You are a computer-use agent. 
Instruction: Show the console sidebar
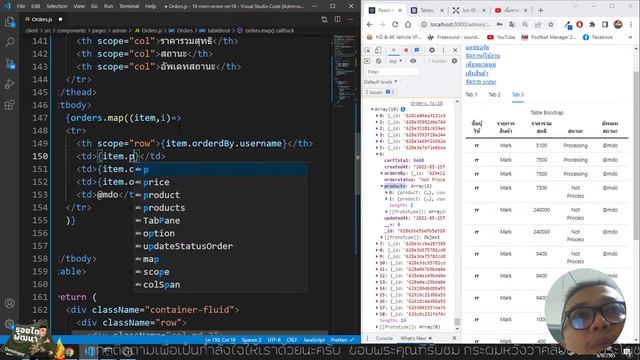click(x=367, y=61)
